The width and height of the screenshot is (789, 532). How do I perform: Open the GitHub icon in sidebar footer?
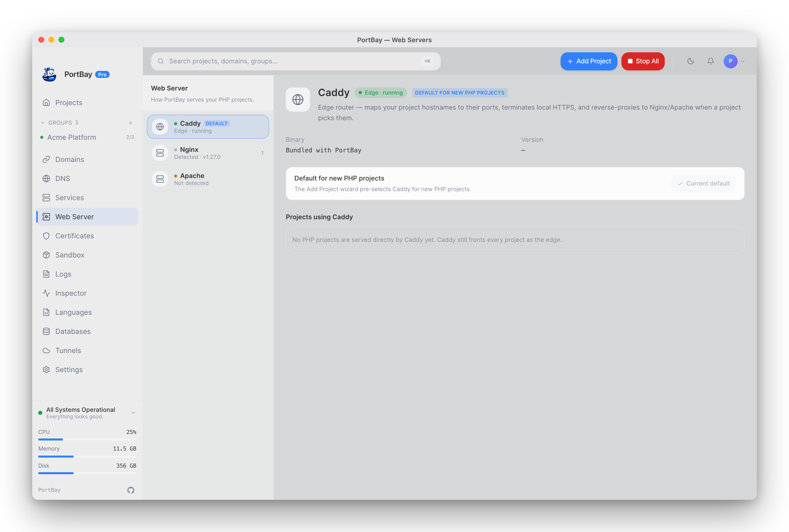(131, 490)
